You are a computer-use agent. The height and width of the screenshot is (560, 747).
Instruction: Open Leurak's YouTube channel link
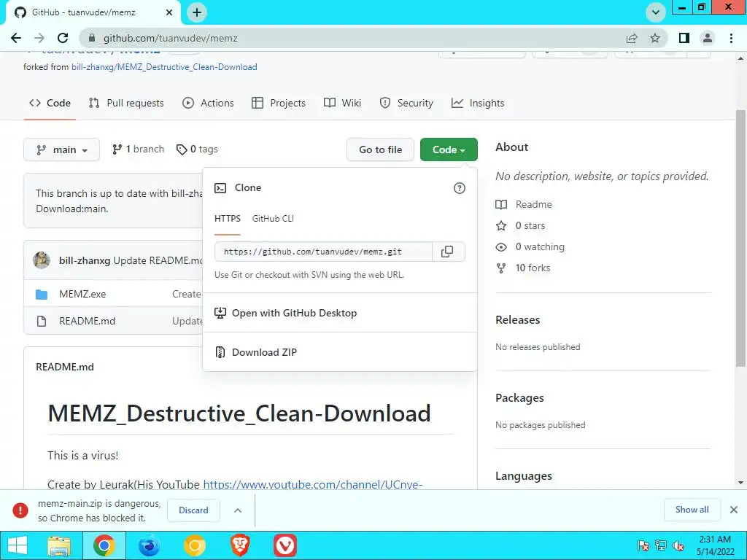point(313,484)
